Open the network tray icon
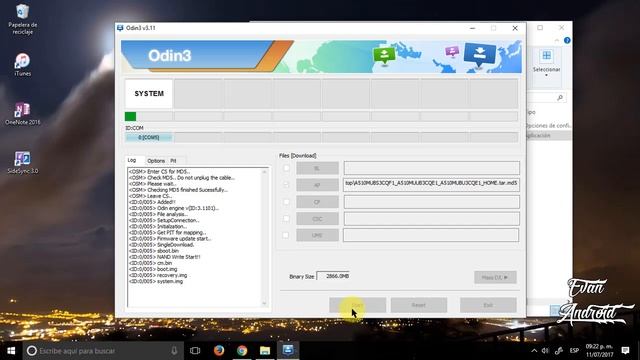The image size is (640, 360). [559, 351]
